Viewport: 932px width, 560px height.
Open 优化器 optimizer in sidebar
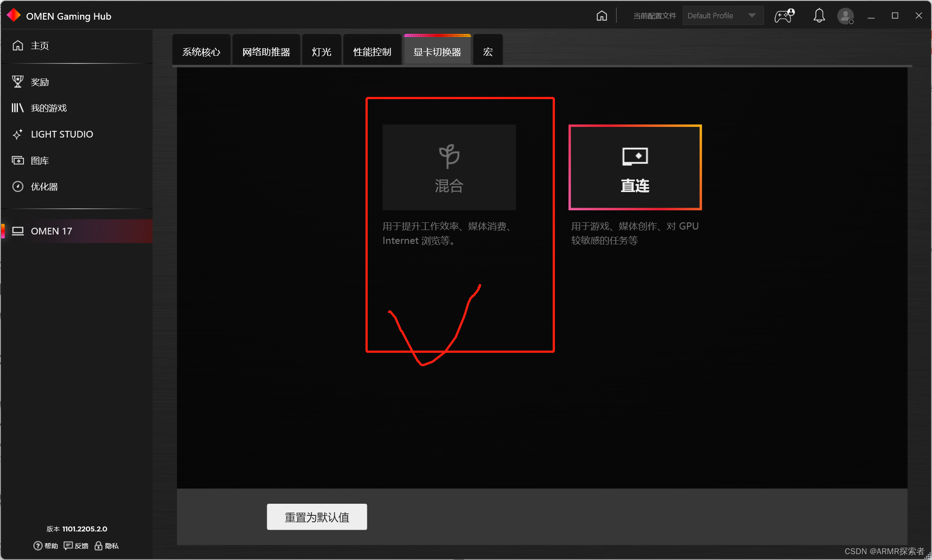44,187
